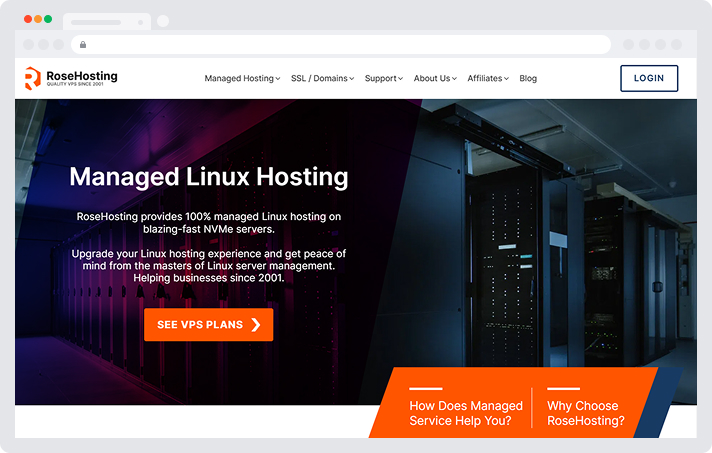The image size is (712, 453).
Task: Click the arrow on SEE VPS PLANS
Action: click(x=256, y=325)
